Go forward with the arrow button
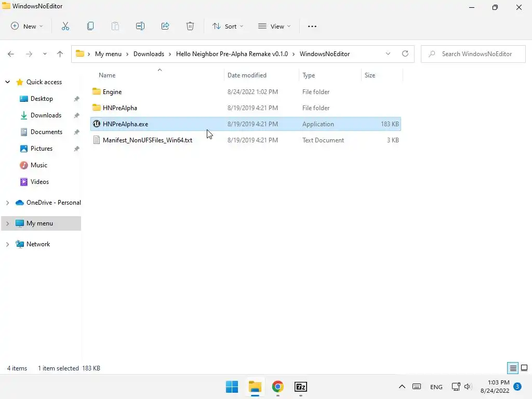The height and width of the screenshot is (399, 532). [29, 54]
